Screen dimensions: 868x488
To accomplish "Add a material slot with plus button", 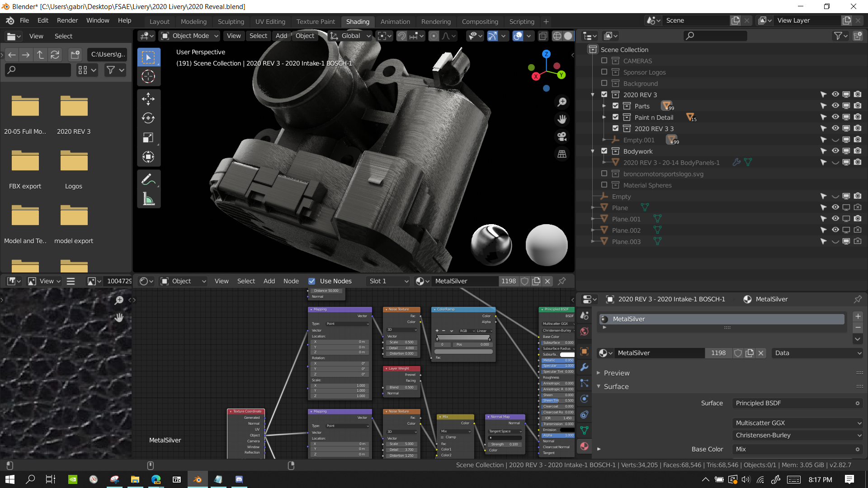I will (x=858, y=316).
